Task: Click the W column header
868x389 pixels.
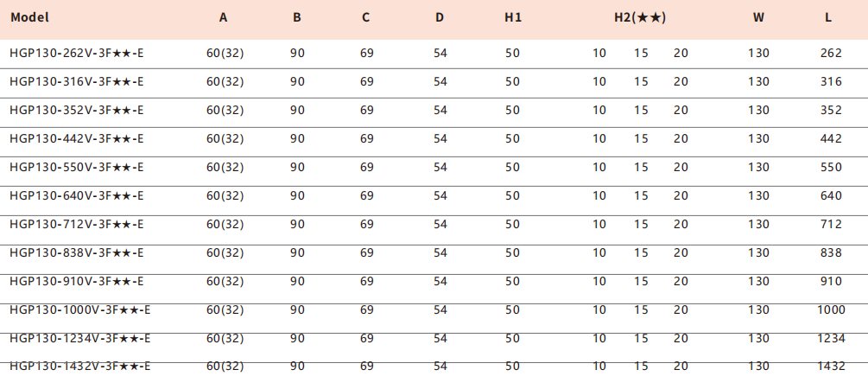Action: pyautogui.click(x=758, y=17)
